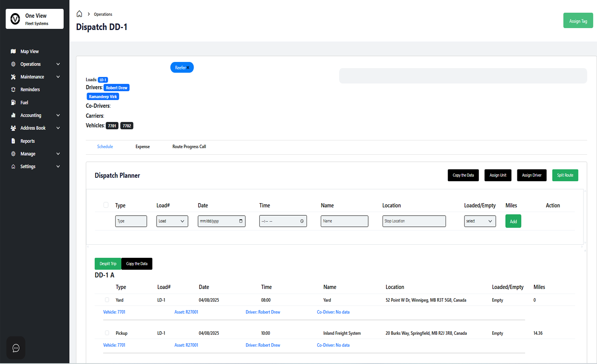Screen dimensions: 597x364
Task: Click the Stop Location input field
Action: [414, 221]
